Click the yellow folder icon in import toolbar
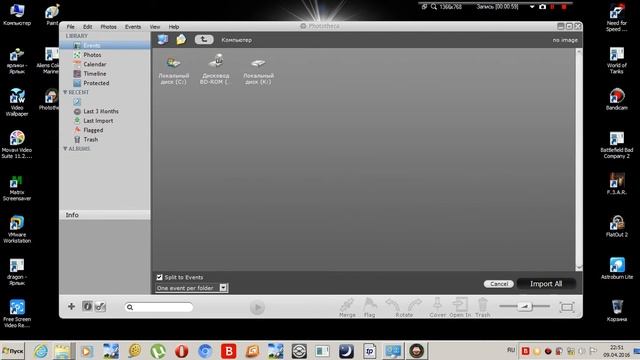640x360 pixels. pyautogui.click(x=181, y=40)
